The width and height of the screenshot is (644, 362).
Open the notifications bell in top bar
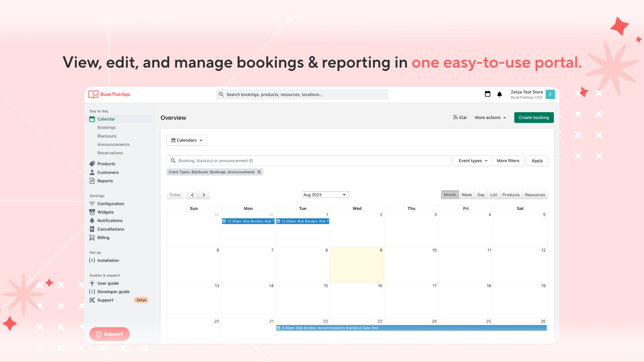(x=500, y=95)
